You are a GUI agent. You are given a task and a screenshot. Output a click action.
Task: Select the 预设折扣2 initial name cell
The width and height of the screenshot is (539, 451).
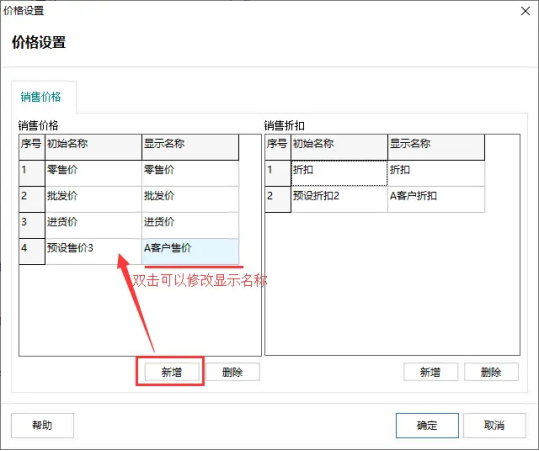pos(339,199)
